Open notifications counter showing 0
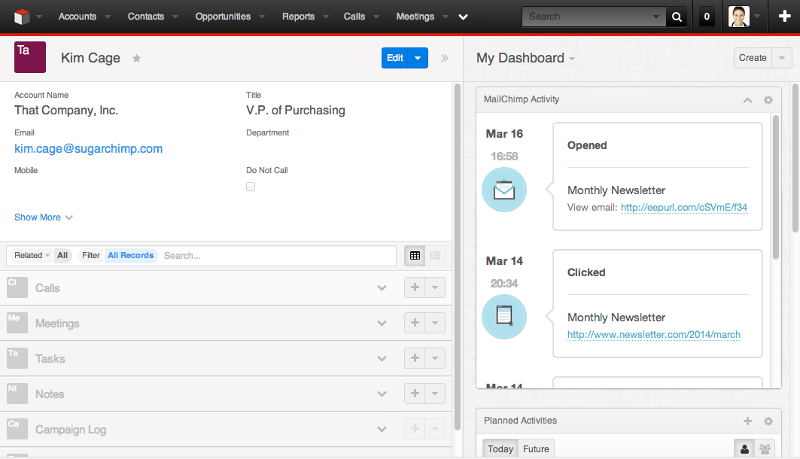Screen dimensions: 800x459 click(x=706, y=17)
